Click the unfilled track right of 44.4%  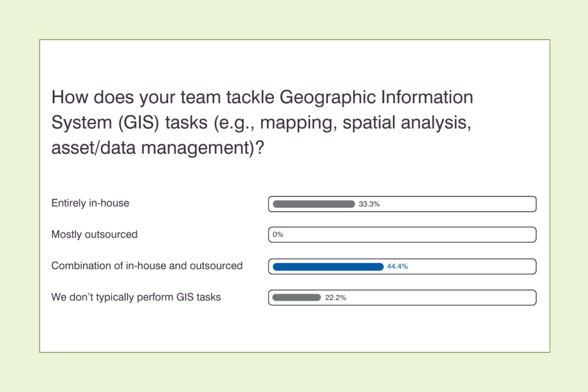[471, 266]
